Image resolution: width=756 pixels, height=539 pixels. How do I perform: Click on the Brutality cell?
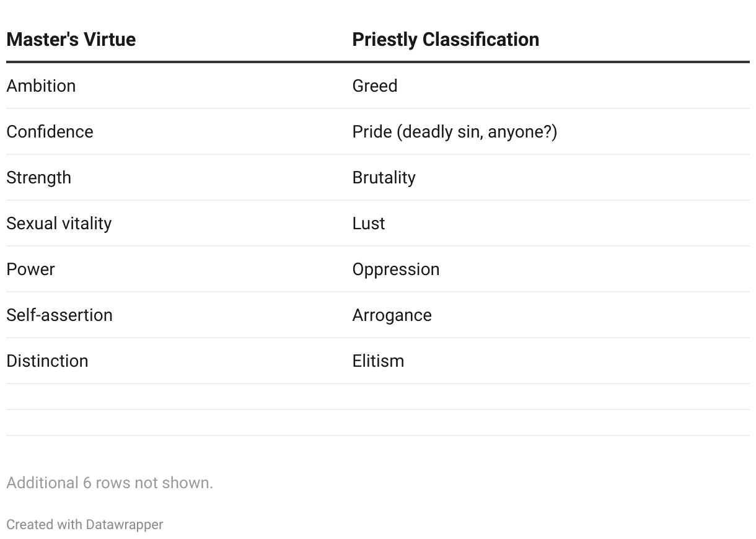pyautogui.click(x=384, y=177)
